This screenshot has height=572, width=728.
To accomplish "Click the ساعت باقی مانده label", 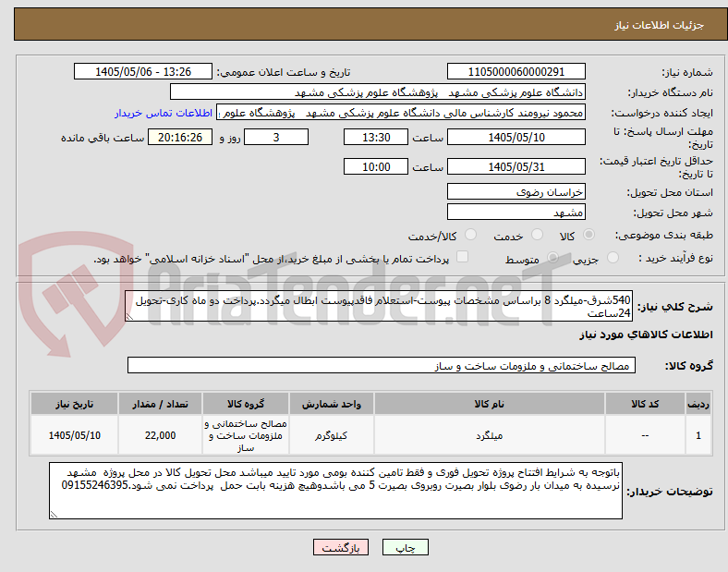I will pyautogui.click(x=103, y=139).
